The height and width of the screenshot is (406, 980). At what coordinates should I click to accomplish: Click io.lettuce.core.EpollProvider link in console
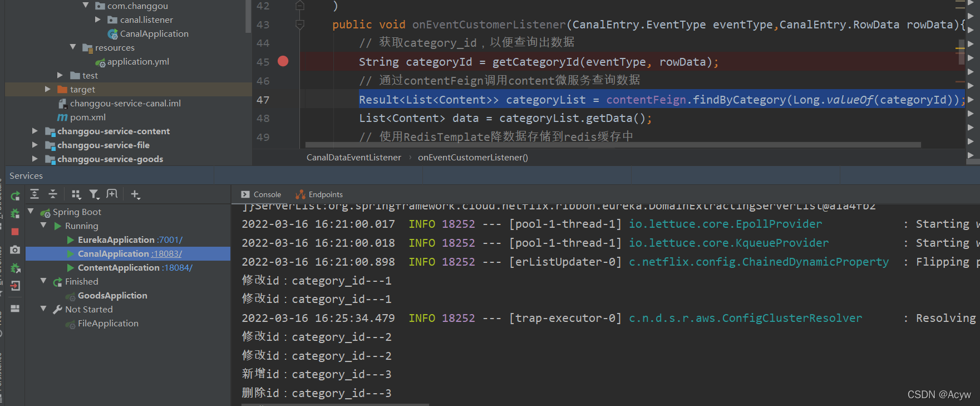click(725, 224)
